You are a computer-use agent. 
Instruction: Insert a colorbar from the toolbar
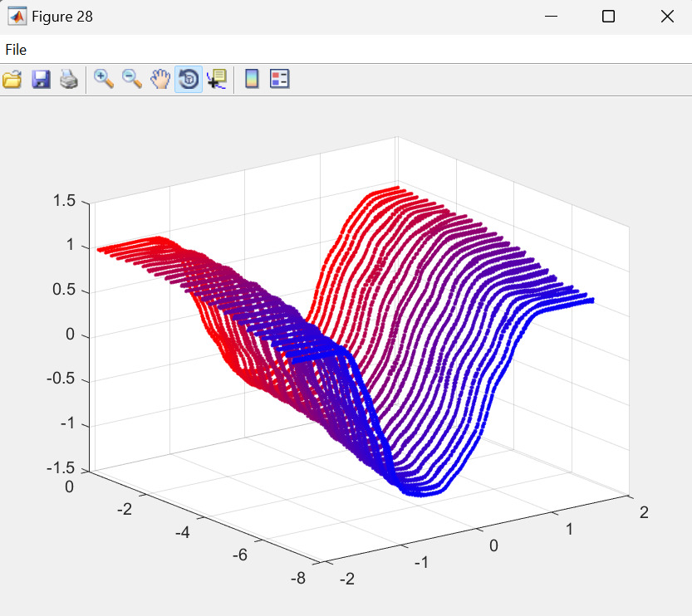coord(252,80)
